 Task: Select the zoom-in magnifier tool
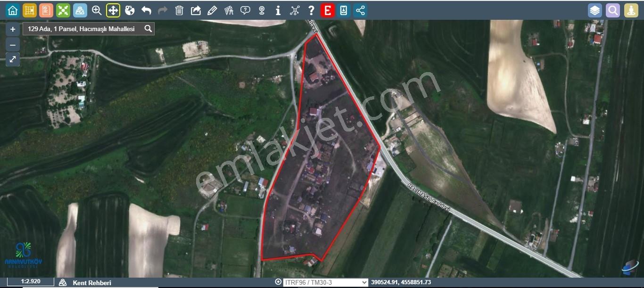click(97, 10)
